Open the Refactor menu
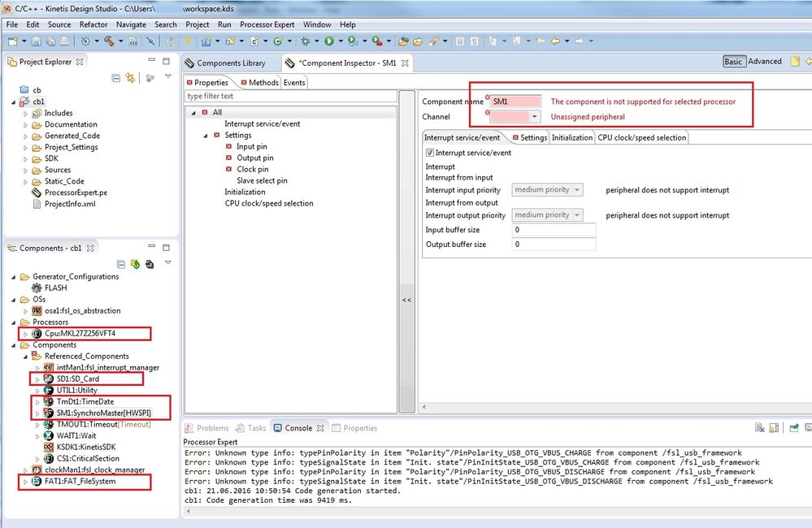The height and width of the screenshot is (528, 812). coord(93,24)
